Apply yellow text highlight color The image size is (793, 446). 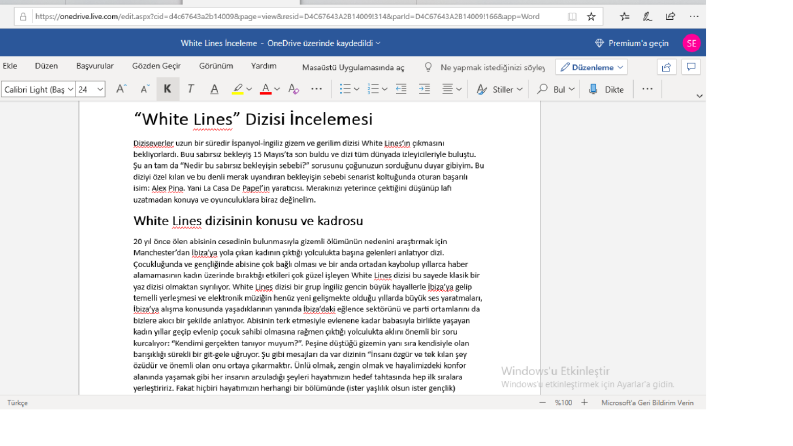click(x=238, y=90)
